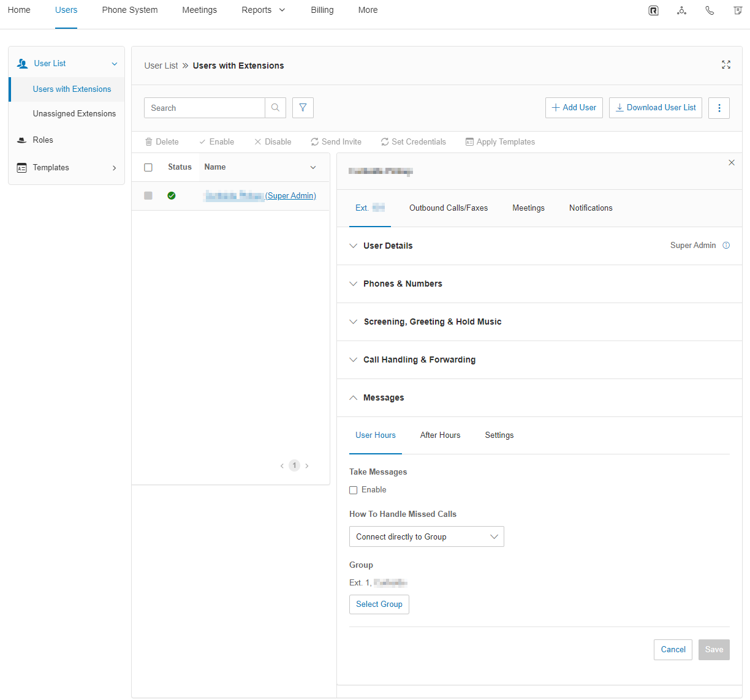
Task: Click Delete in the action toolbar
Action: pos(162,141)
